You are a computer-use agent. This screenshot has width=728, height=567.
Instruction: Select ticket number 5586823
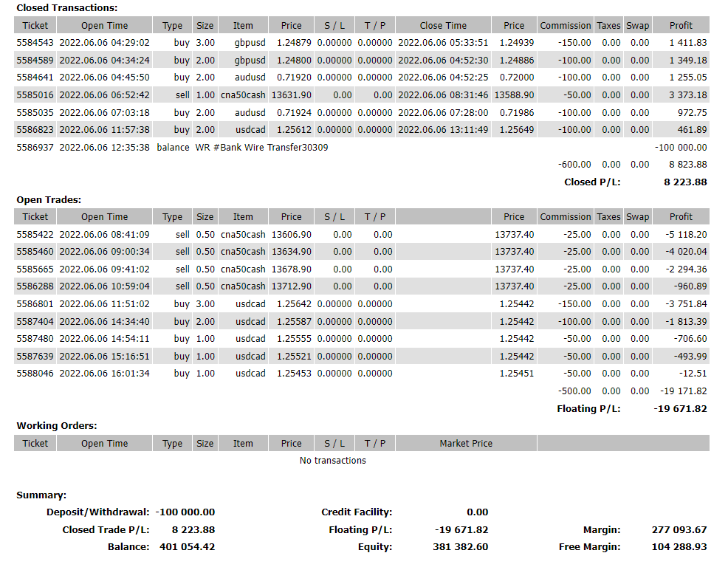tap(35, 130)
